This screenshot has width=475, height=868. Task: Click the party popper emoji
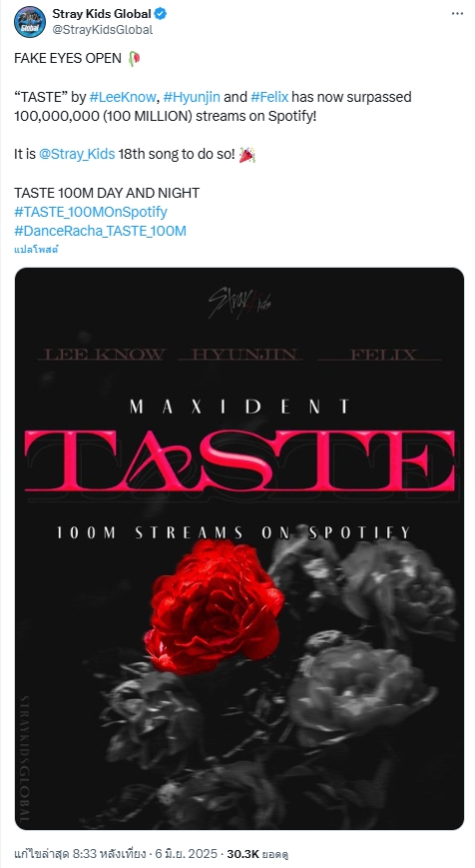[x=247, y=155]
